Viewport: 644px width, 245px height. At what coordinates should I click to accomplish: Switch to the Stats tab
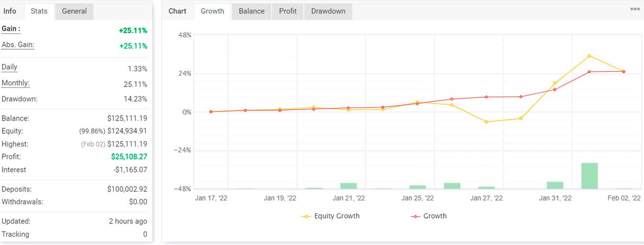coord(39,11)
